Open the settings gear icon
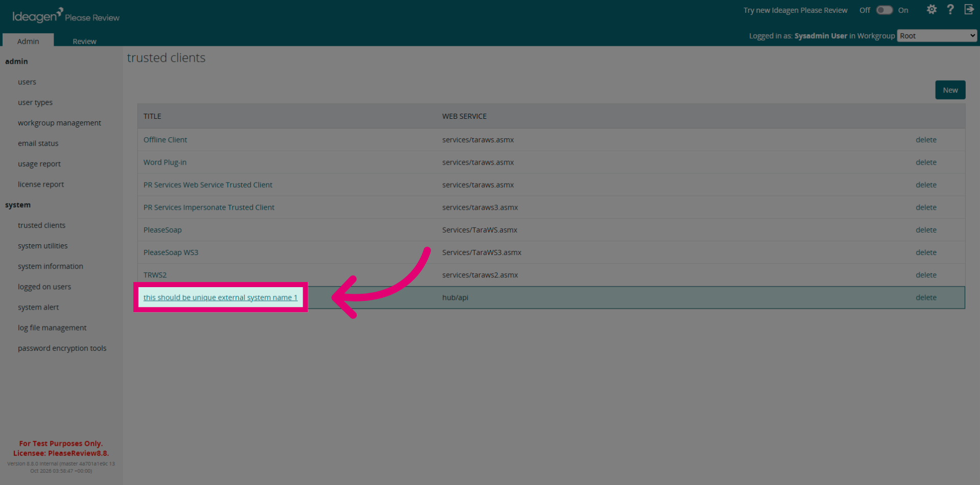 [x=932, y=10]
